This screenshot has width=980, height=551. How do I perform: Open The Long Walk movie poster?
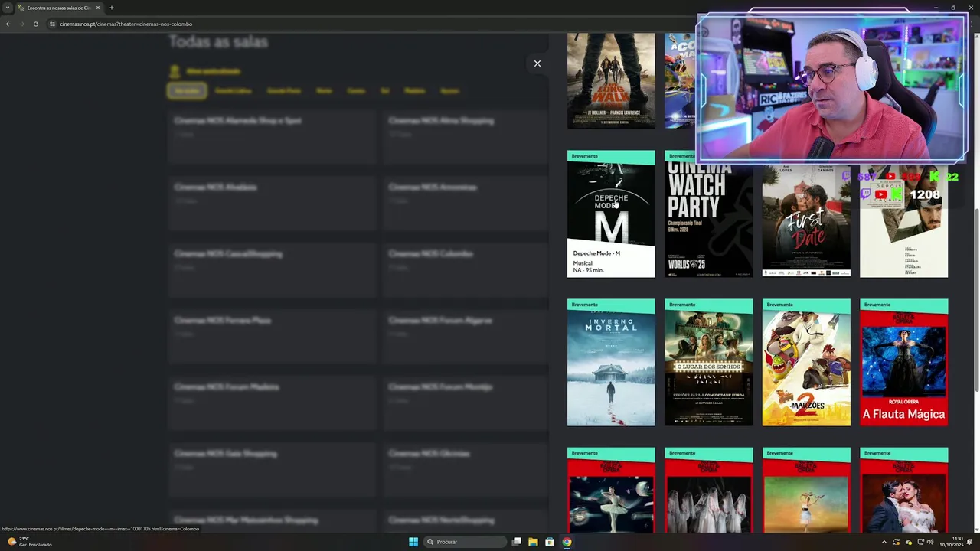611,80
